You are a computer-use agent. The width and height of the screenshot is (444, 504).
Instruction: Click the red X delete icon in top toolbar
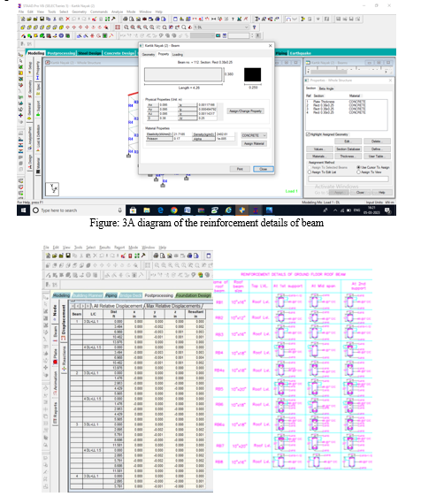coord(67,19)
